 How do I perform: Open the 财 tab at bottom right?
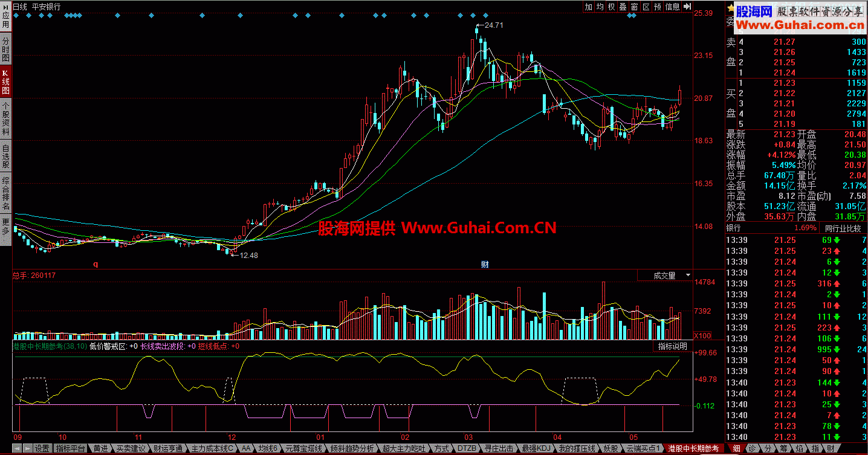(831, 448)
